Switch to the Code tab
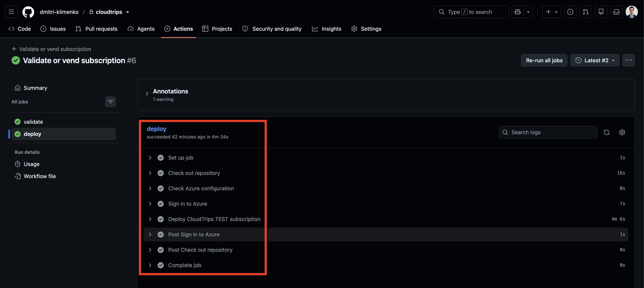Image resolution: width=644 pixels, height=288 pixels. [x=19, y=29]
